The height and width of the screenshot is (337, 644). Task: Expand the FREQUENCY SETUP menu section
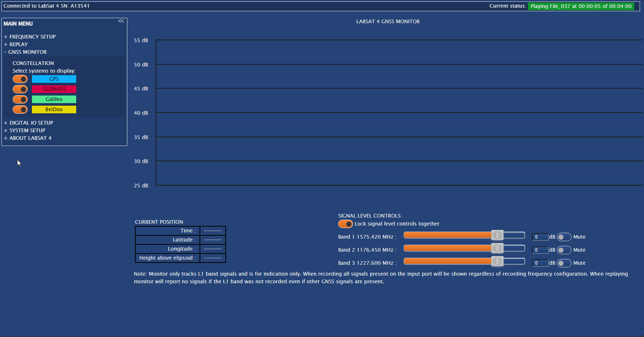[x=30, y=37]
